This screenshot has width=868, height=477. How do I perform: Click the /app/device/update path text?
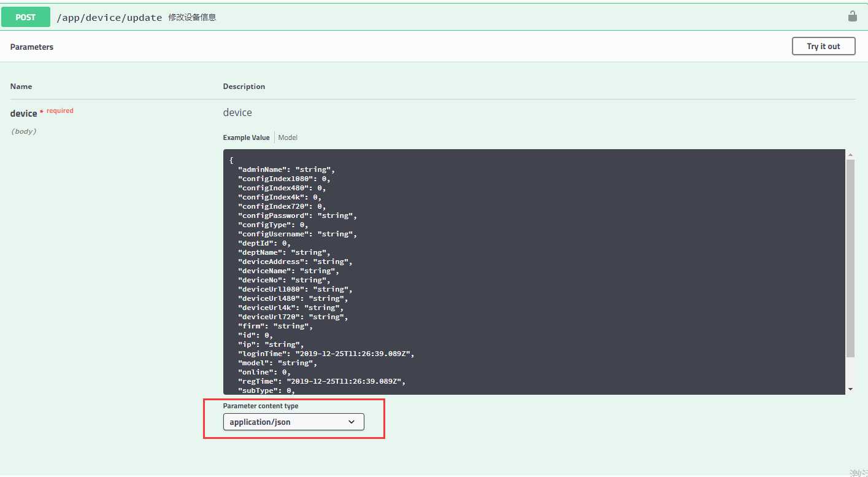(x=109, y=17)
